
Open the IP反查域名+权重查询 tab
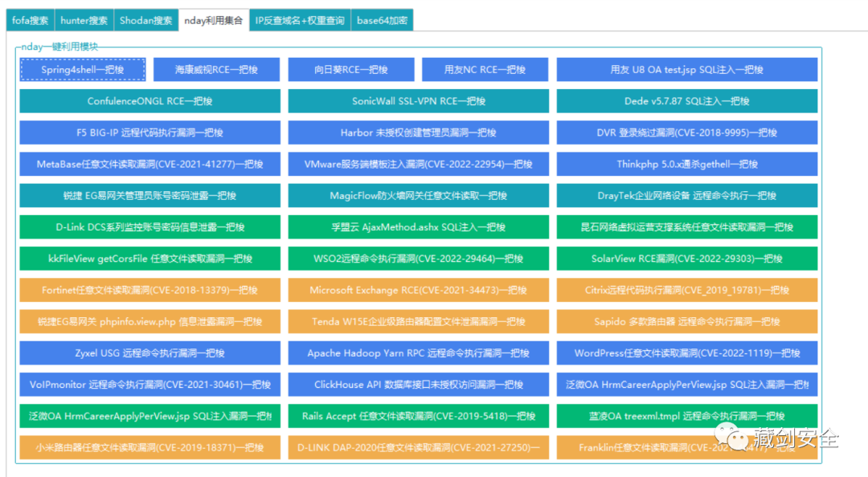pyautogui.click(x=300, y=20)
